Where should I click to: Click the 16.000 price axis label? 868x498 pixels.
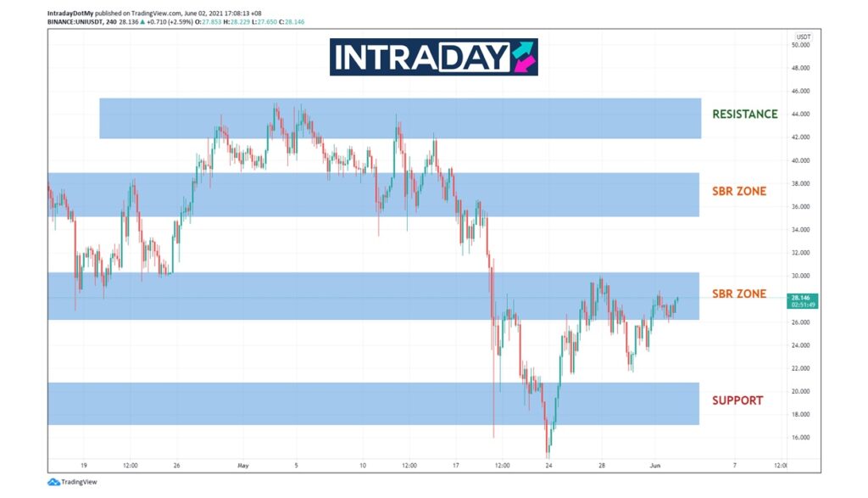pyautogui.click(x=803, y=438)
